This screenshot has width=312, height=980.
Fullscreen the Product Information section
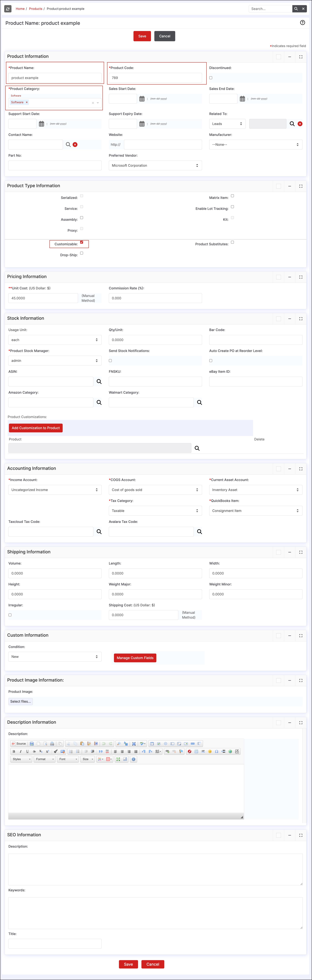301,57
